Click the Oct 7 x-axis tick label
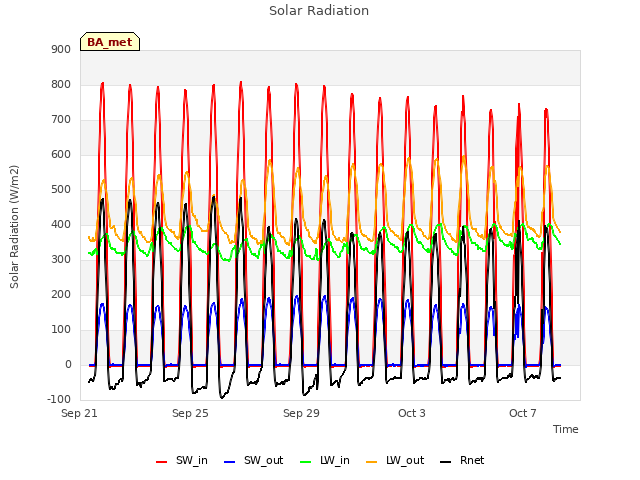Image resolution: width=640 pixels, height=480 pixels. (x=523, y=413)
